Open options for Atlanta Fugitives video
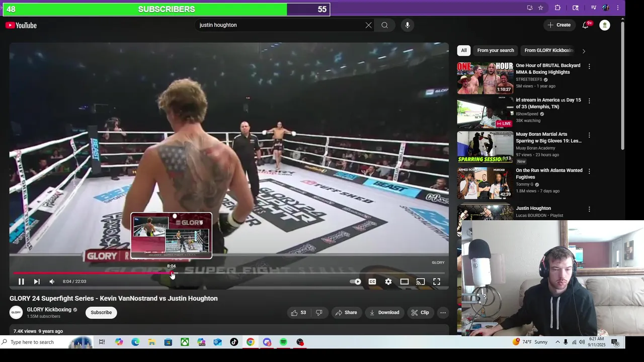 point(589,171)
